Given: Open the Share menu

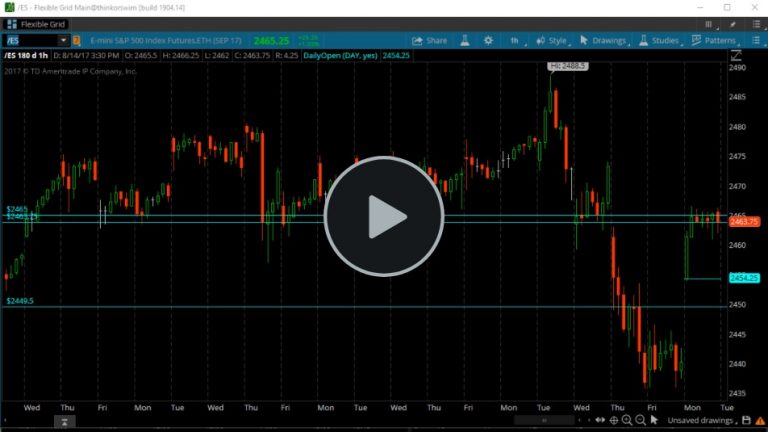Looking at the screenshot, I should pyautogui.click(x=430, y=41).
